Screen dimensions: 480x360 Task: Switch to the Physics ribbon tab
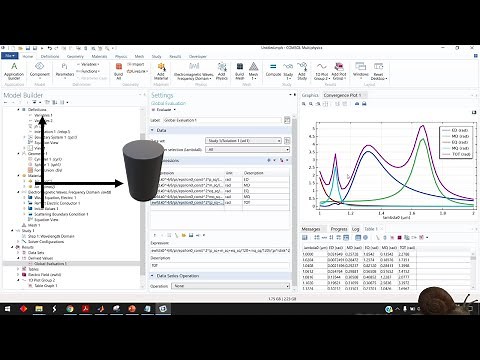click(121, 56)
